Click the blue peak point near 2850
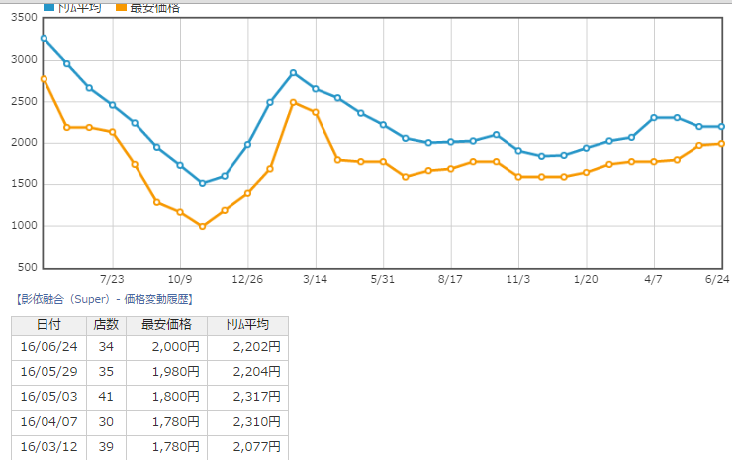 (x=293, y=73)
